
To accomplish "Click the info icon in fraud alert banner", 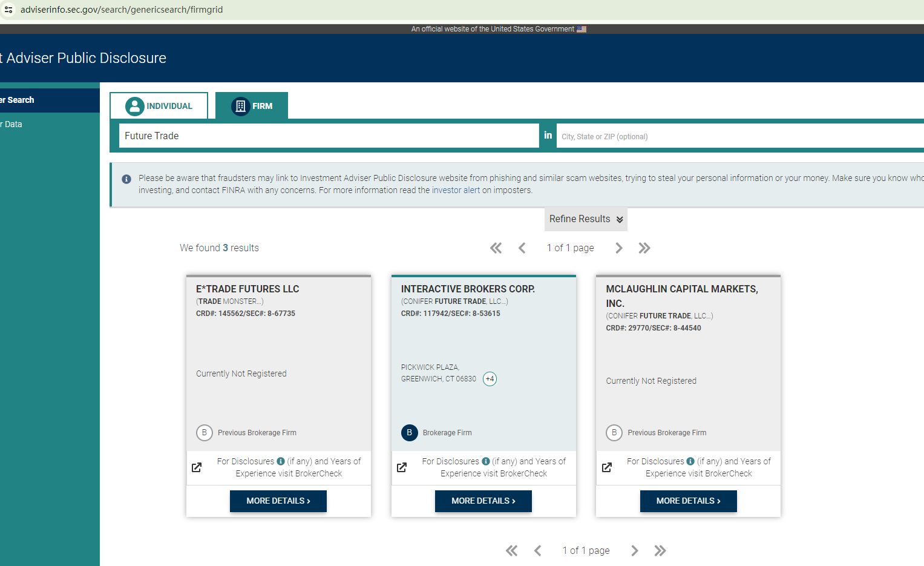I will tap(126, 179).
